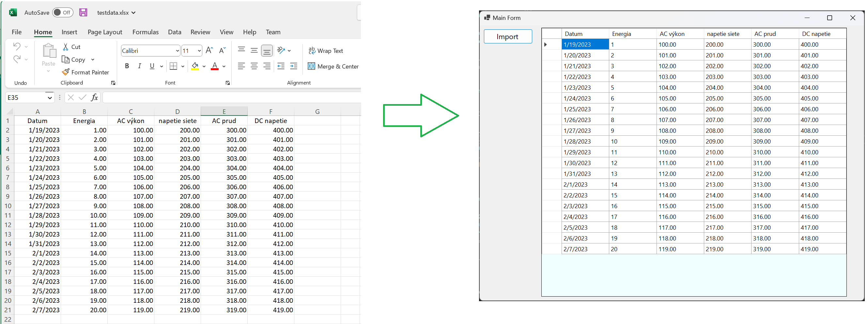Click the Undo arrow icon

coord(17,46)
